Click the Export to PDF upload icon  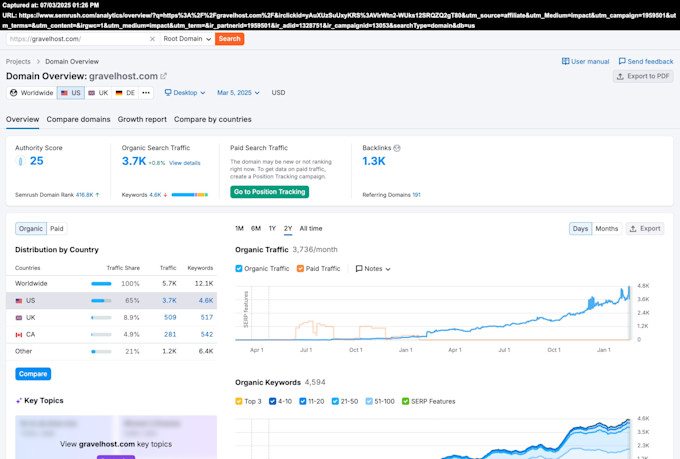point(620,76)
